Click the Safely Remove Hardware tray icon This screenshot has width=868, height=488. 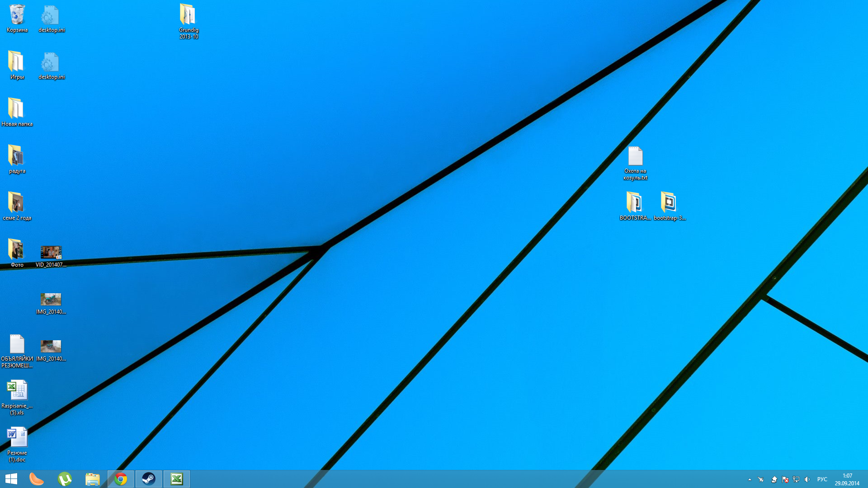[x=774, y=479]
